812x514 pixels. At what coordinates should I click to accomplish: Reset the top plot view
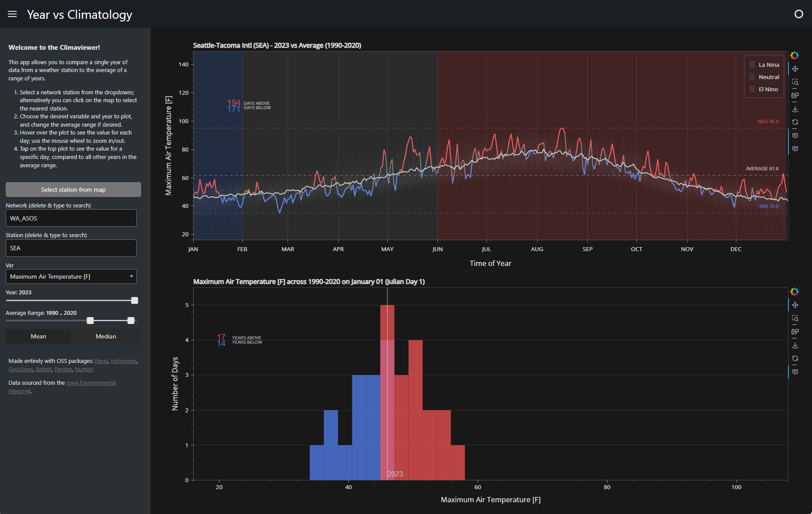[x=795, y=122]
